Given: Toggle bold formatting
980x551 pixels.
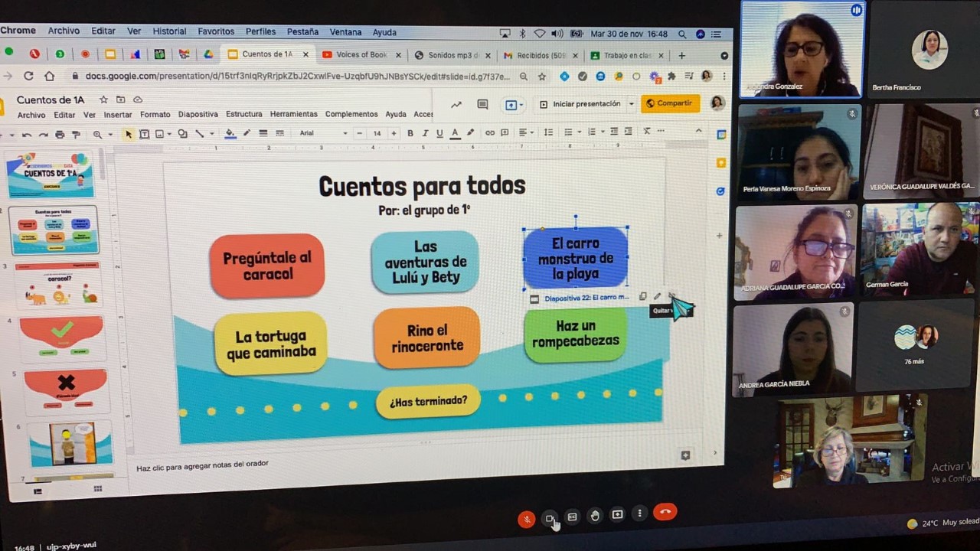Looking at the screenshot, I should tap(410, 133).
